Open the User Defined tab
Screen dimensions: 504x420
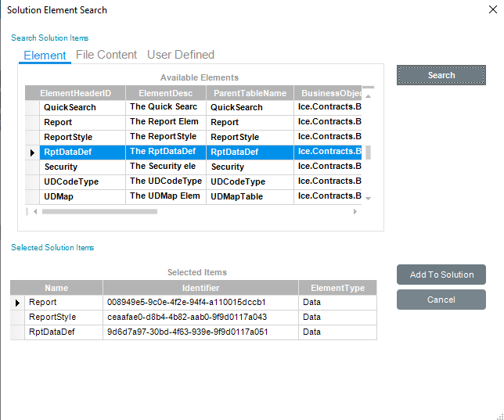coord(181,55)
